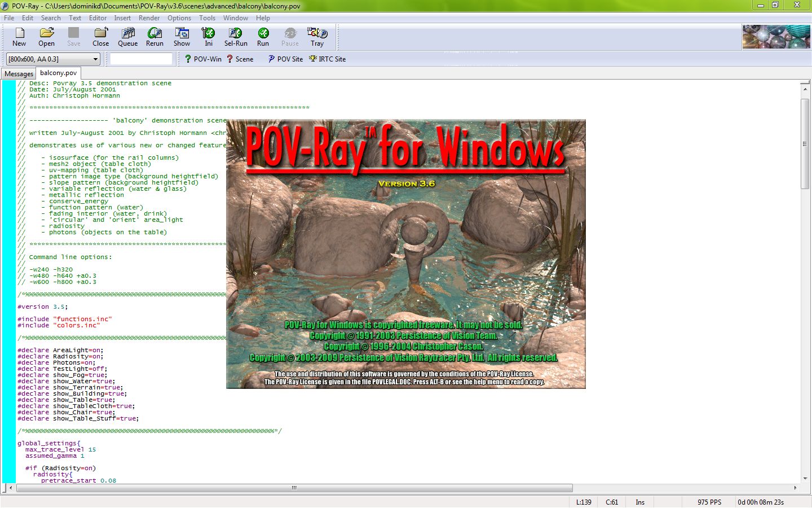
Task: Visit the POV Site link
Action: click(x=285, y=59)
